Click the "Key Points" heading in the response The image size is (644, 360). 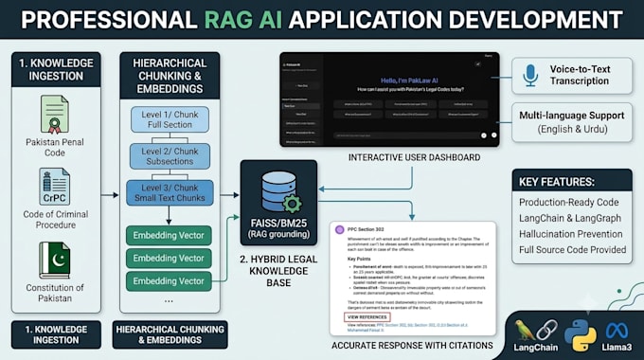click(359, 259)
